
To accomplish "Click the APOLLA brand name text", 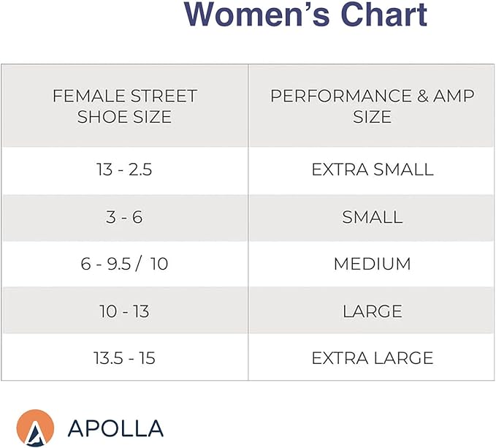I will (x=115, y=428).
